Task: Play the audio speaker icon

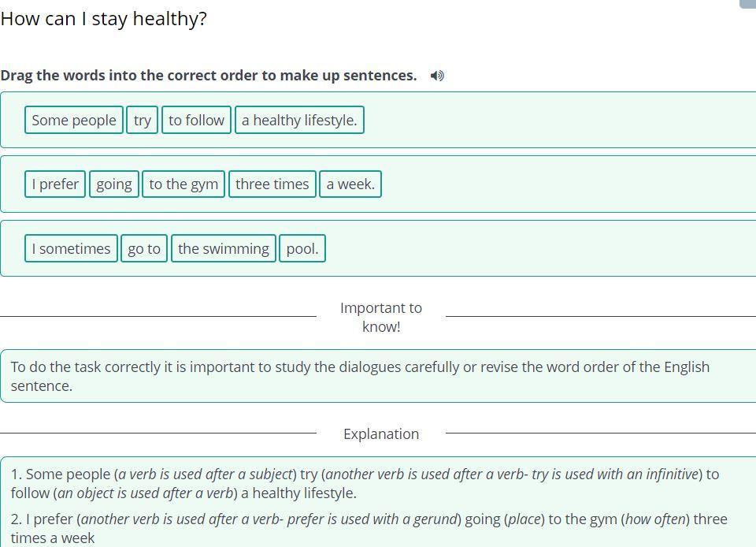Action: point(437,76)
